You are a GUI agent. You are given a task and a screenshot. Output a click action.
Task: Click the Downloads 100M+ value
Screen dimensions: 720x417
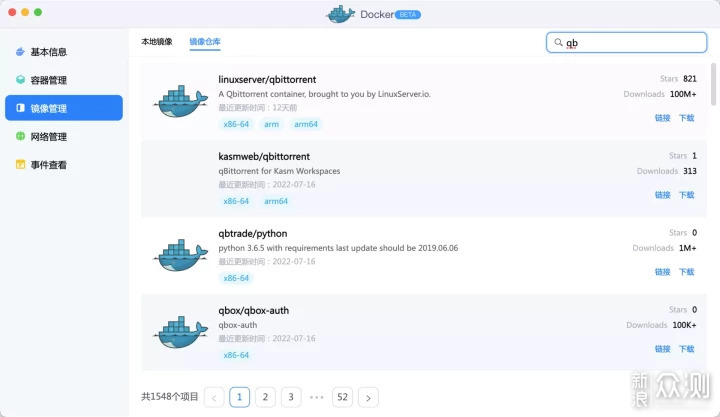click(683, 94)
